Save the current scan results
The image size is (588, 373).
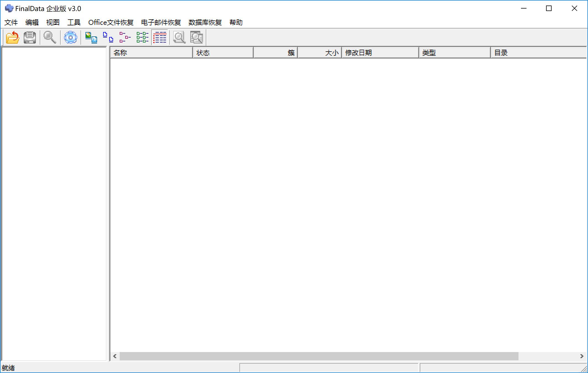click(x=30, y=37)
